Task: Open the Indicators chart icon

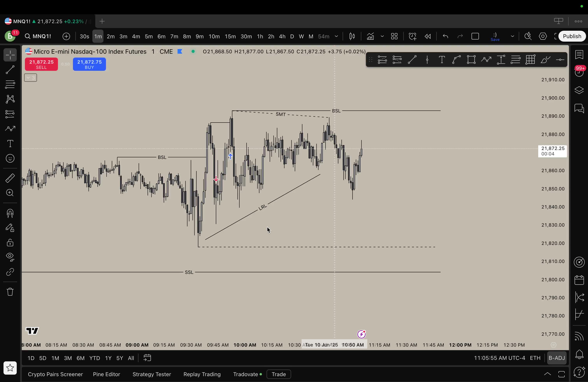Action: click(x=370, y=36)
